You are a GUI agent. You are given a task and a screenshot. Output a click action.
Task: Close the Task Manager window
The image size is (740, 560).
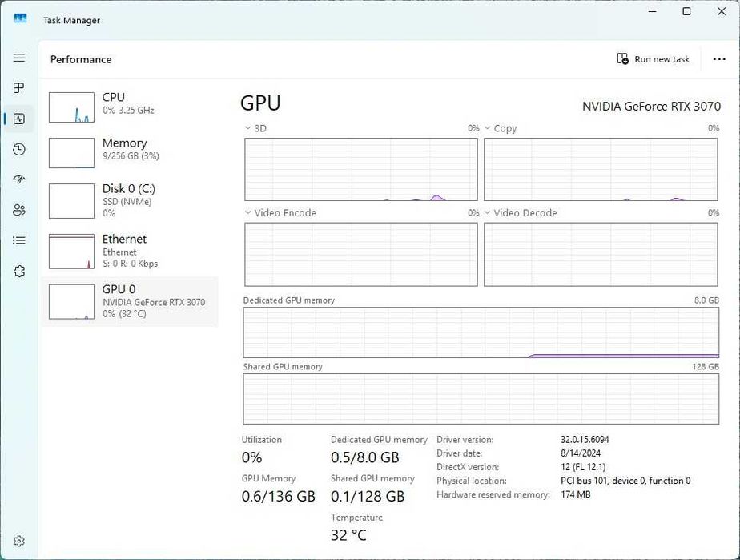(722, 11)
